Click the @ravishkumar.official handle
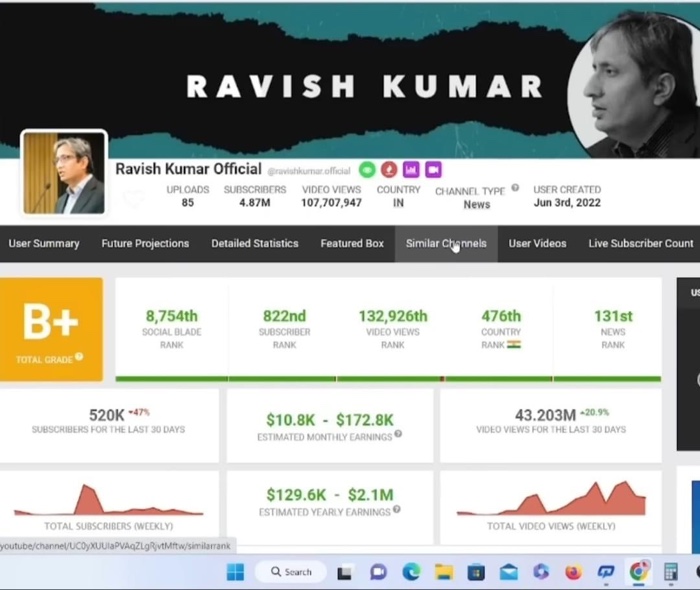The width and height of the screenshot is (700, 590). coord(309,171)
